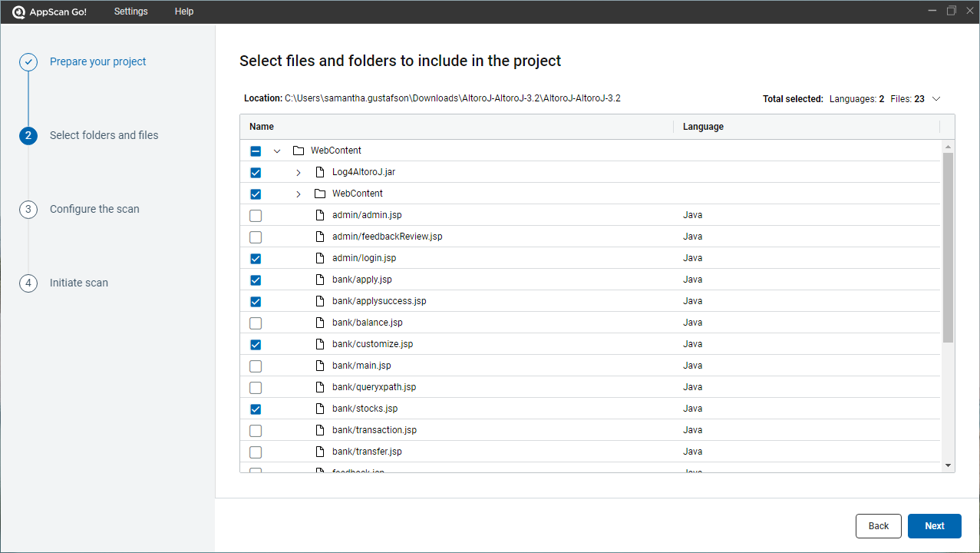980x553 pixels.
Task: Open the Settings menu
Action: [131, 12]
